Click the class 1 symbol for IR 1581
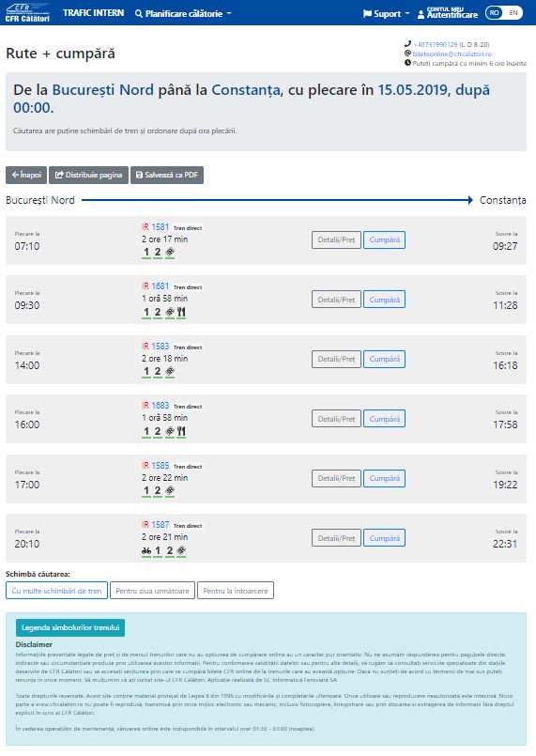Image resolution: width=536 pixels, height=756 pixels. point(146,253)
